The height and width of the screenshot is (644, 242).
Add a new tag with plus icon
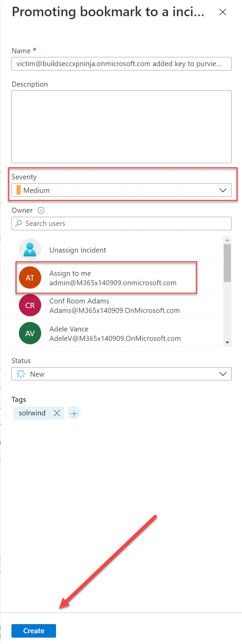74,413
